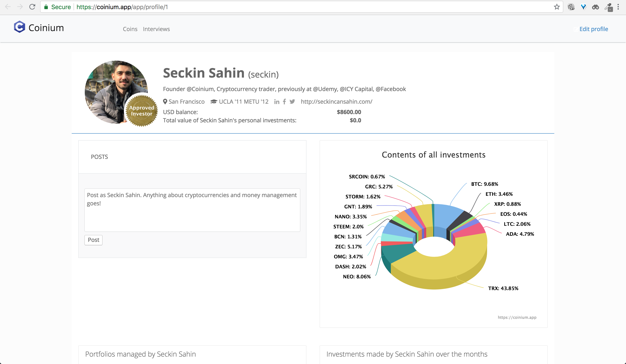Open the Facebook profile icon
Image resolution: width=626 pixels, height=364 pixels.
coord(284,101)
